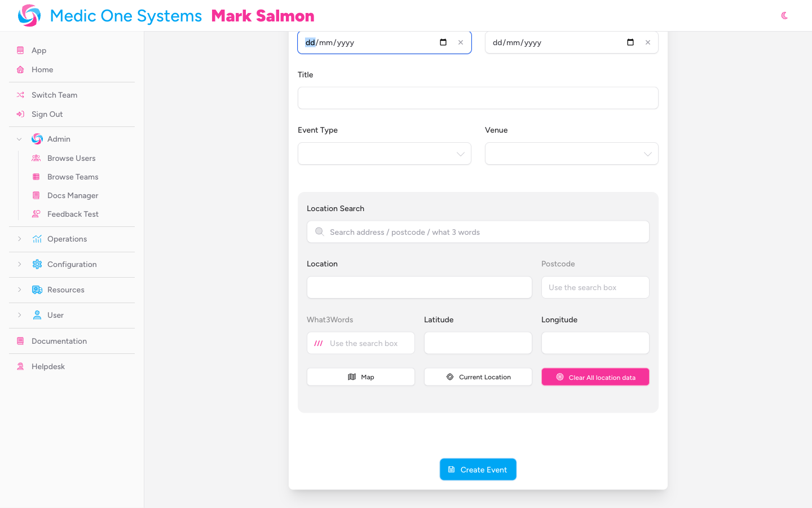Click inside the Title input field

click(x=478, y=98)
